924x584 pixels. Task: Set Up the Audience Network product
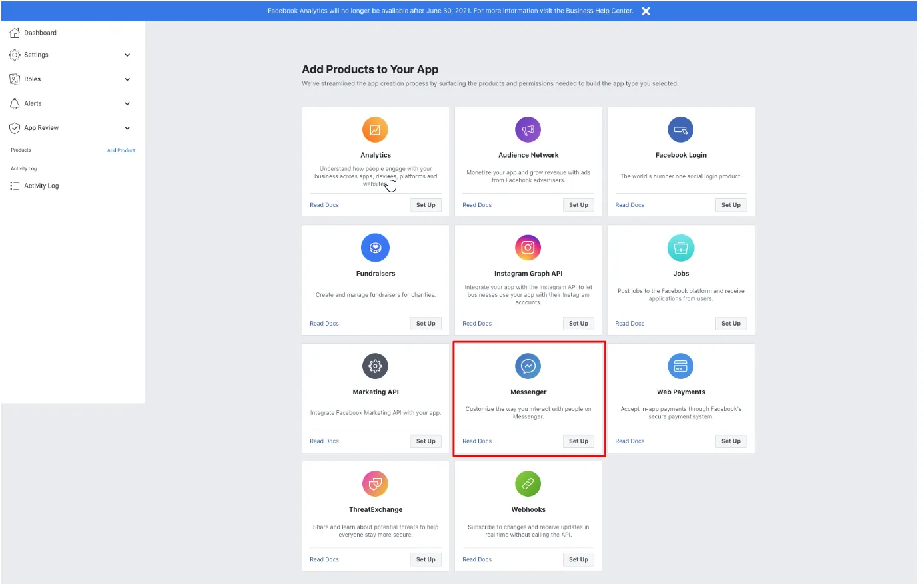578,205
